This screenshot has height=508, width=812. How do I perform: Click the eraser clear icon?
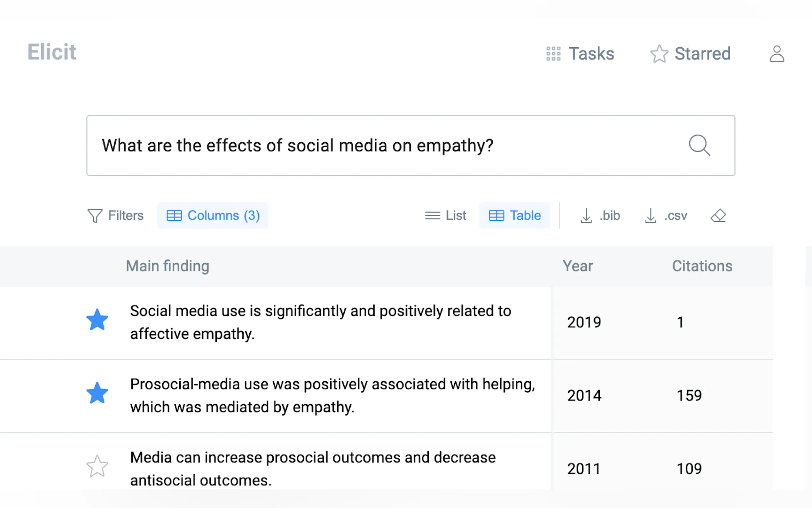click(x=718, y=215)
